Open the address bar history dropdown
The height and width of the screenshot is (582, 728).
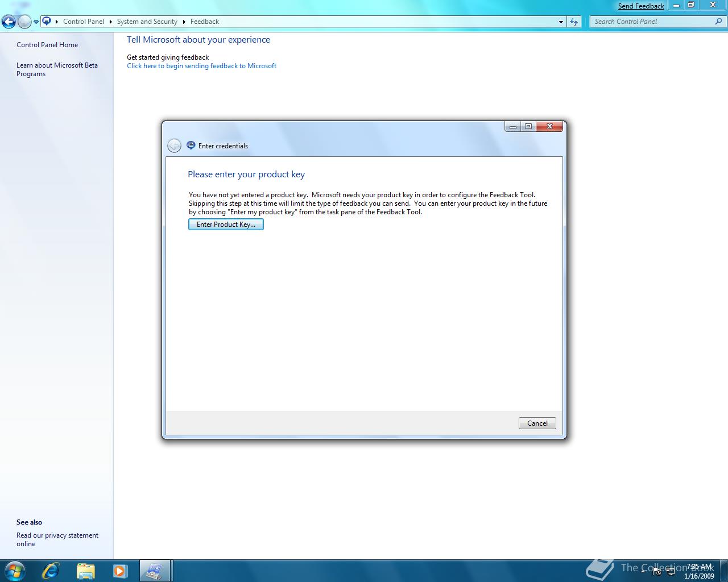(561, 22)
